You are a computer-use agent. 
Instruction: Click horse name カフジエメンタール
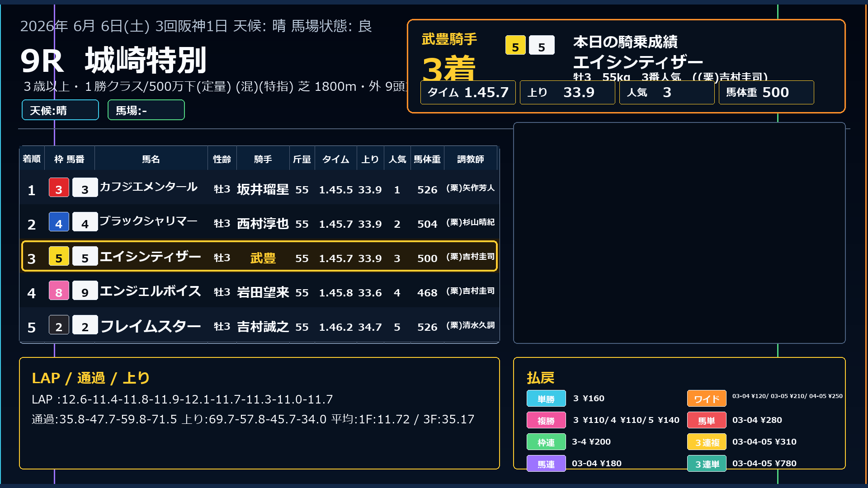point(149,187)
